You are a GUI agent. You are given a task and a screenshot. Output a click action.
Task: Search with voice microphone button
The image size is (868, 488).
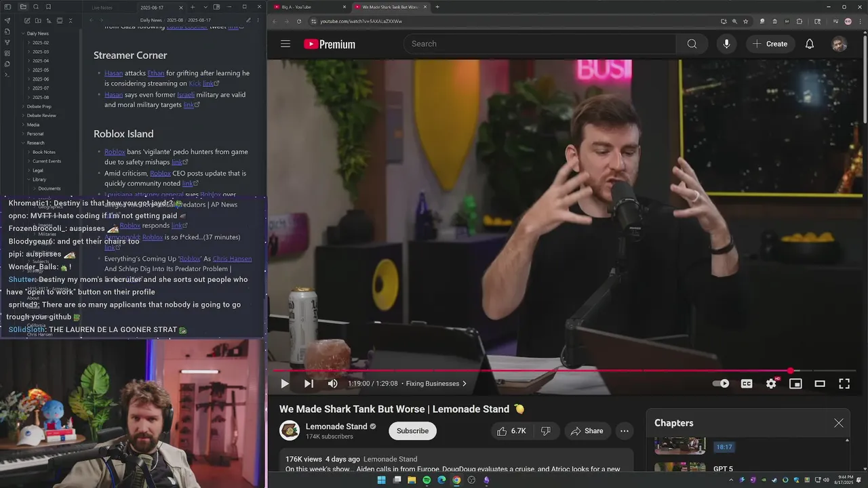point(726,44)
